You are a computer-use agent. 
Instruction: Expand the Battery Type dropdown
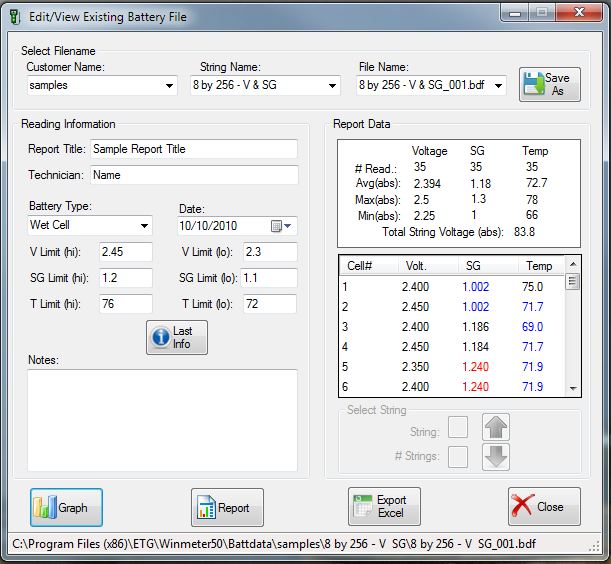[x=145, y=226]
